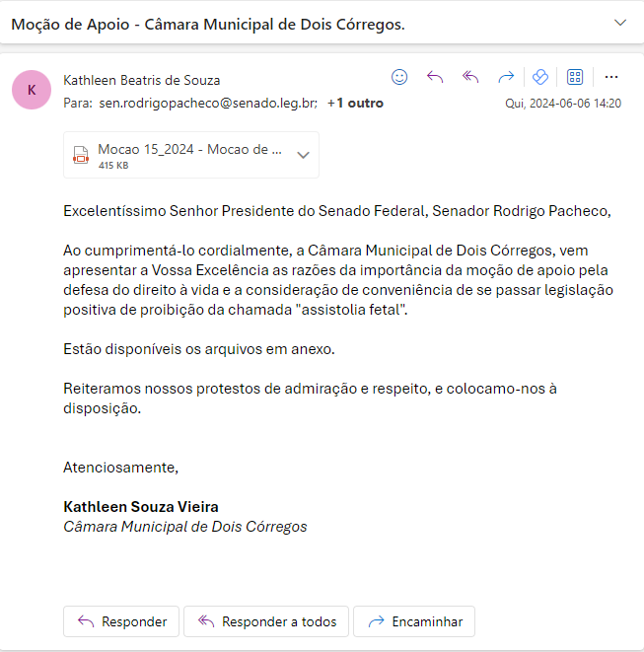The image size is (644, 652).
Task: Collapse the conversation with top chevron
Action: click(620, 23)
